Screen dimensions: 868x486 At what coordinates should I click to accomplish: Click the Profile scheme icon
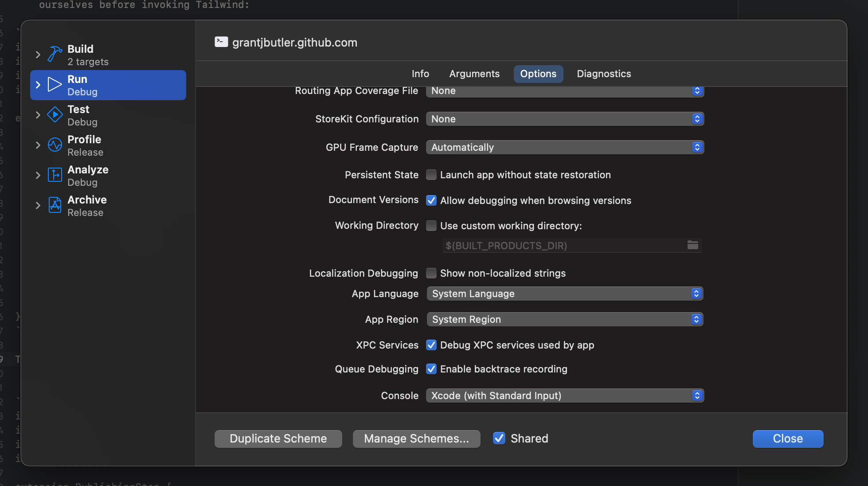pos(54,145)
